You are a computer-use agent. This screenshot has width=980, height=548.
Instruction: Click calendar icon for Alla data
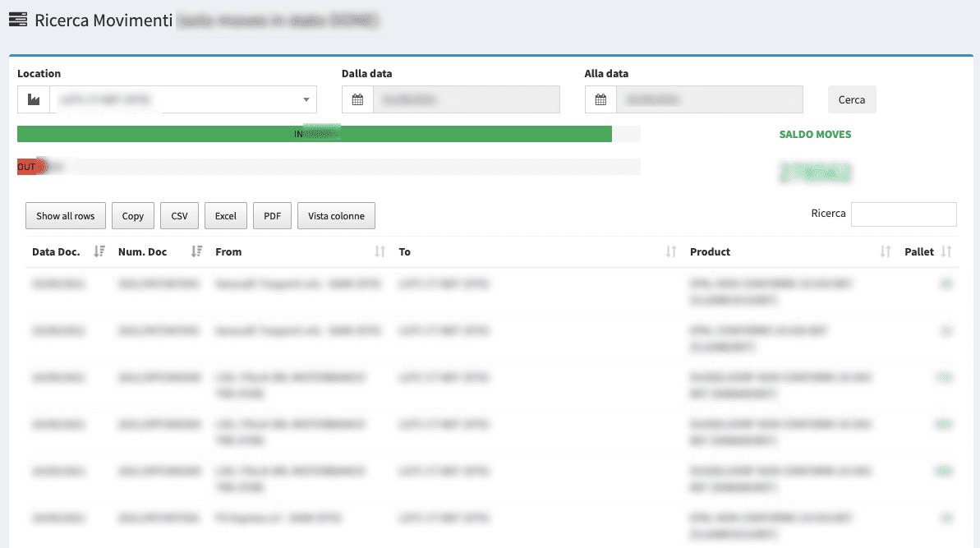point(600,99)
